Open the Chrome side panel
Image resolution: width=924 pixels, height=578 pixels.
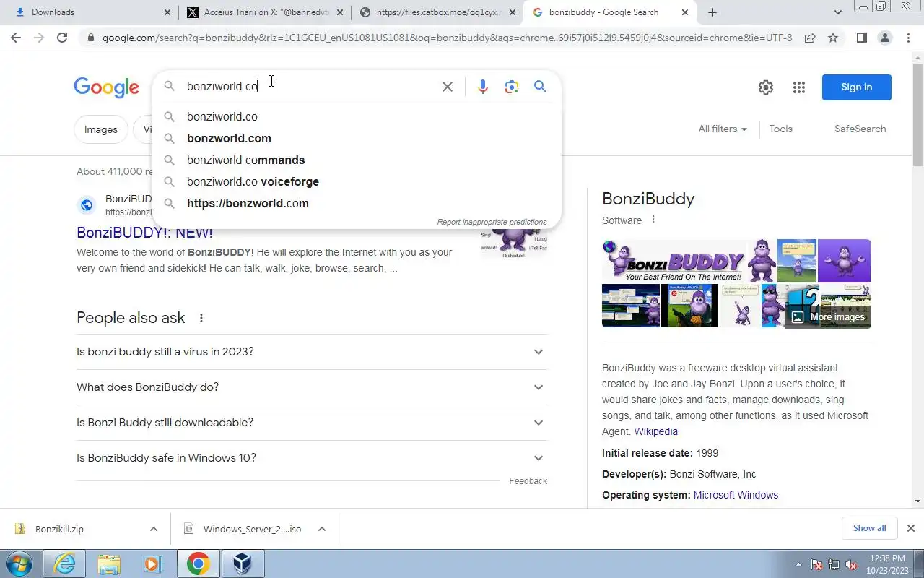pyautogui.click(x=861, y=38)
